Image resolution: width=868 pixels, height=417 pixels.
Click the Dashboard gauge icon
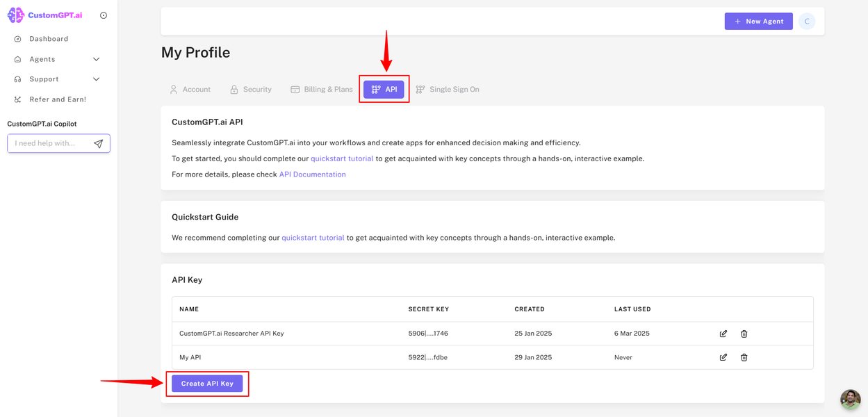17,39
